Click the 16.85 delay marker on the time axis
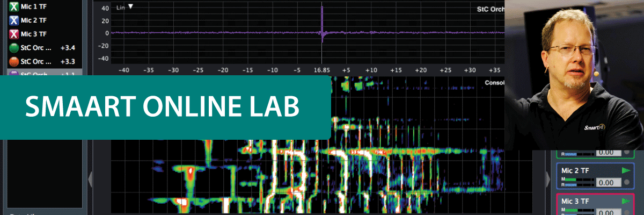The image size is (644, 215). [x=321, y=70]
